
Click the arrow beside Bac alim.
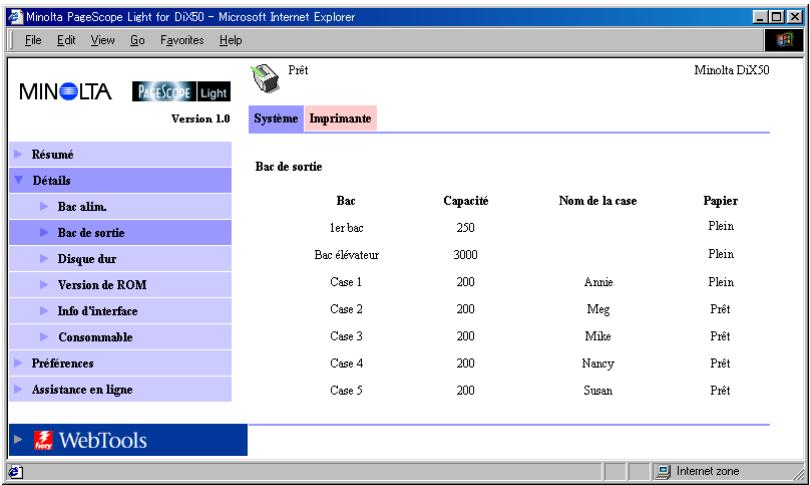pyautogui.click(x=44, y=206)
